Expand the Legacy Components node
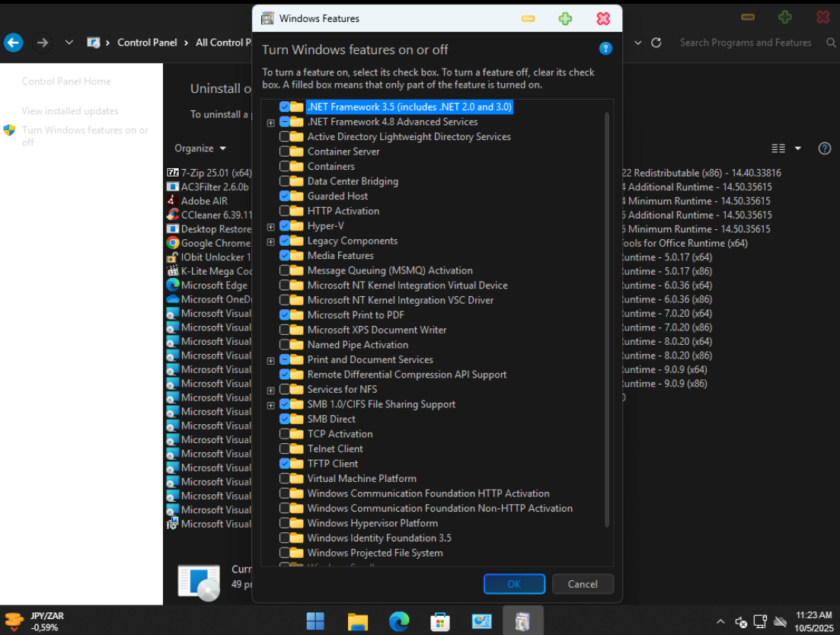This screenshot has width=840, height=635. point(270,241)
